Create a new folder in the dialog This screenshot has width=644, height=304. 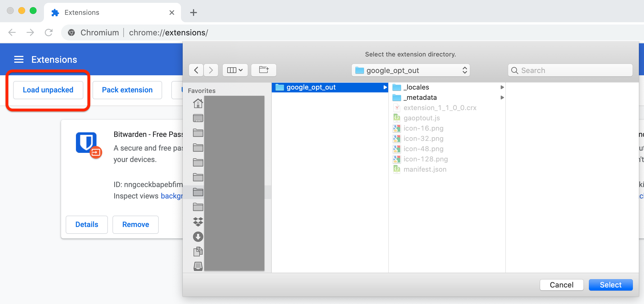point(264,70)
